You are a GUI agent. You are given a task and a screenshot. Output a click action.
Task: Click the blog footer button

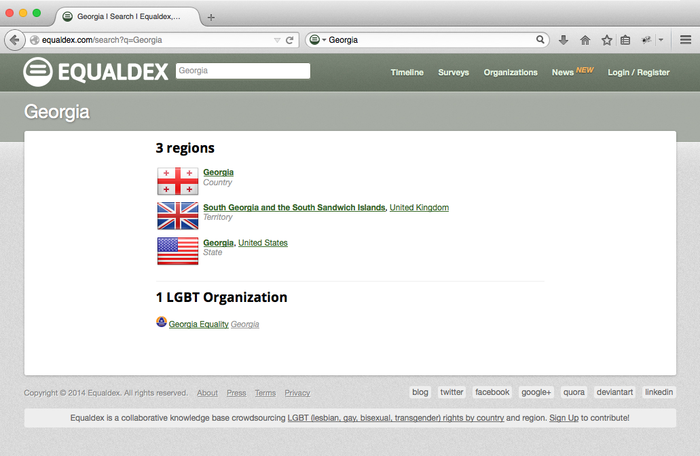(420, 392)
